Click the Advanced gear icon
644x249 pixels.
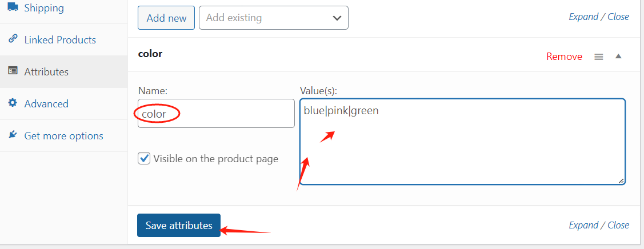pos(13,103)
